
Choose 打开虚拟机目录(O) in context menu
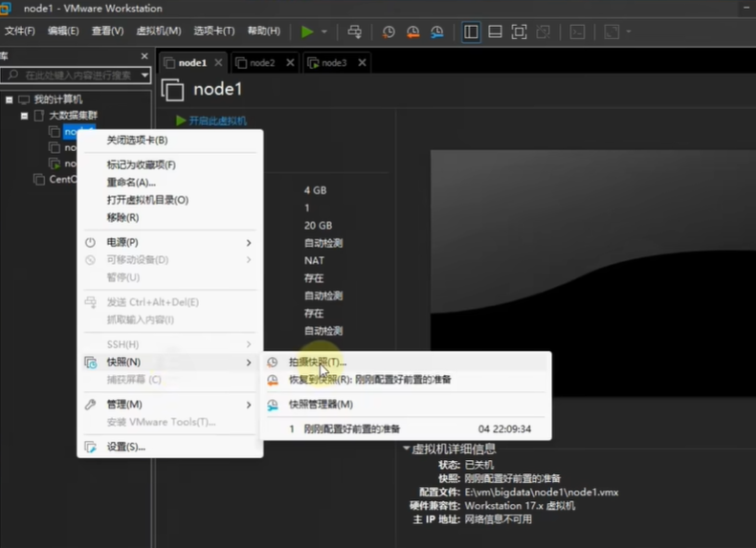pos(170,200)
